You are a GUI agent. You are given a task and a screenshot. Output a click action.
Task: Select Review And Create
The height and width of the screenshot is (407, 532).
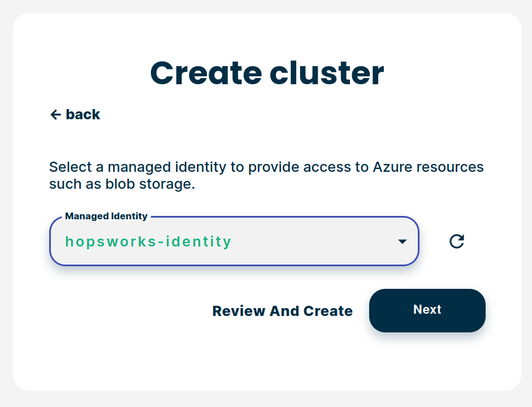[282, 311]
